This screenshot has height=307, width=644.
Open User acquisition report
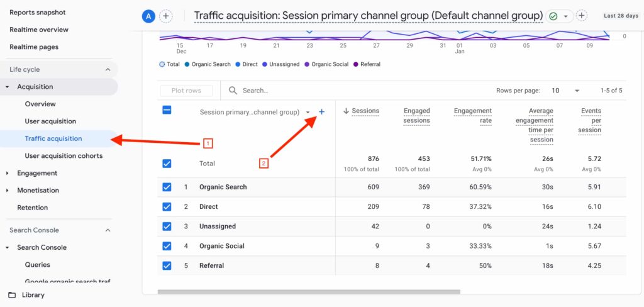(50, 121)
